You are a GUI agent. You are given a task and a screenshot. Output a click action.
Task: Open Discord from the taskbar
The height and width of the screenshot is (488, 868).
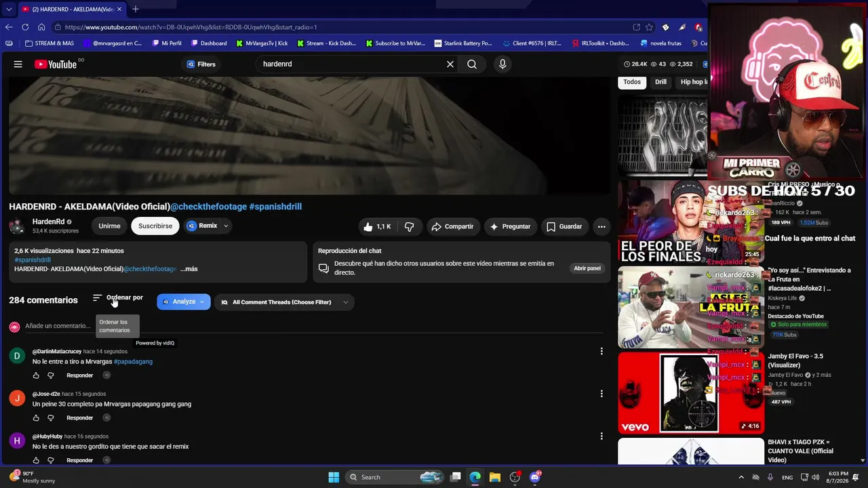pyautogui.click(x=535, y=477)
